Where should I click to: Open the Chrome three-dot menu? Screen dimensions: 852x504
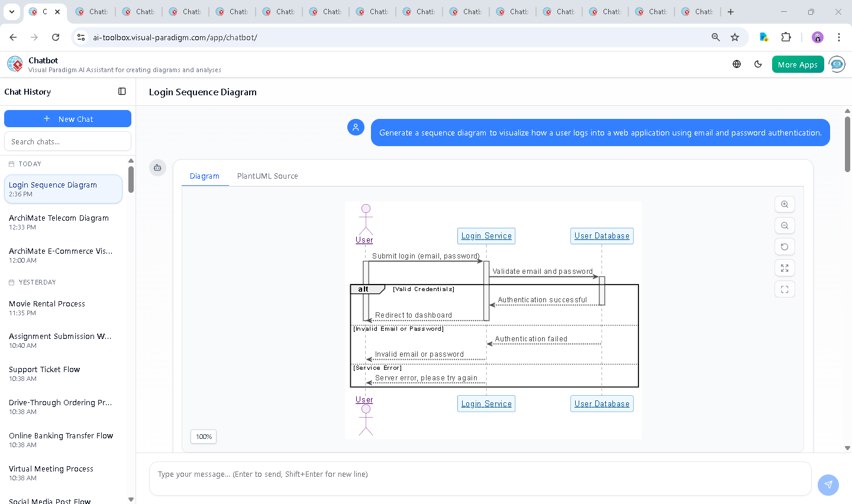pos(839,37)
